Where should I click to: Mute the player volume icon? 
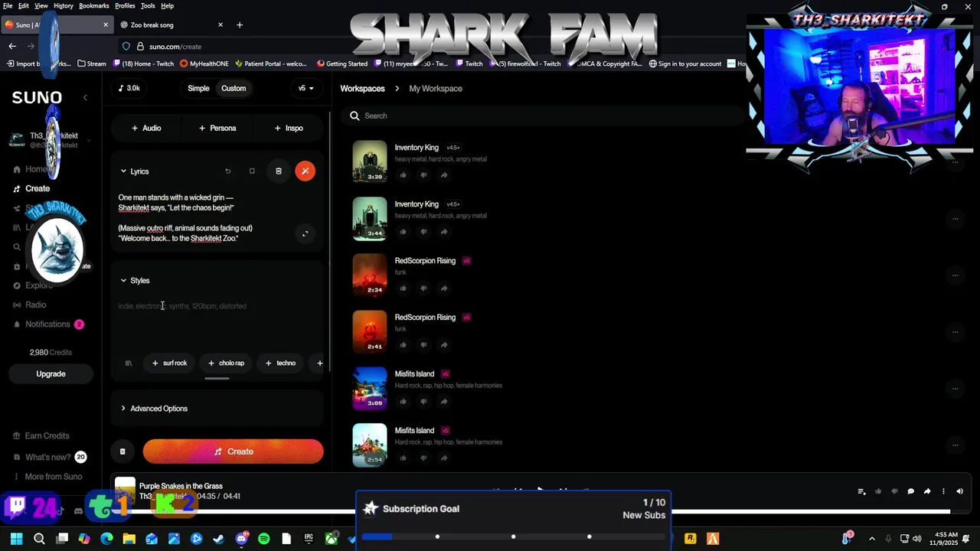(x=959, y=491)
